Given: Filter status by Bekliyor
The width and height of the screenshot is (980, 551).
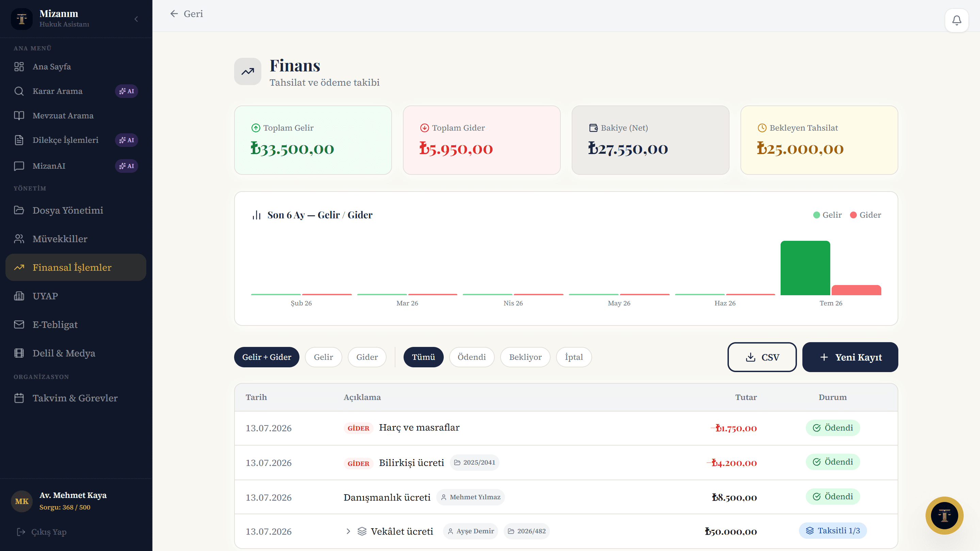Looking at the screenshot, I should tap(525, 357).
